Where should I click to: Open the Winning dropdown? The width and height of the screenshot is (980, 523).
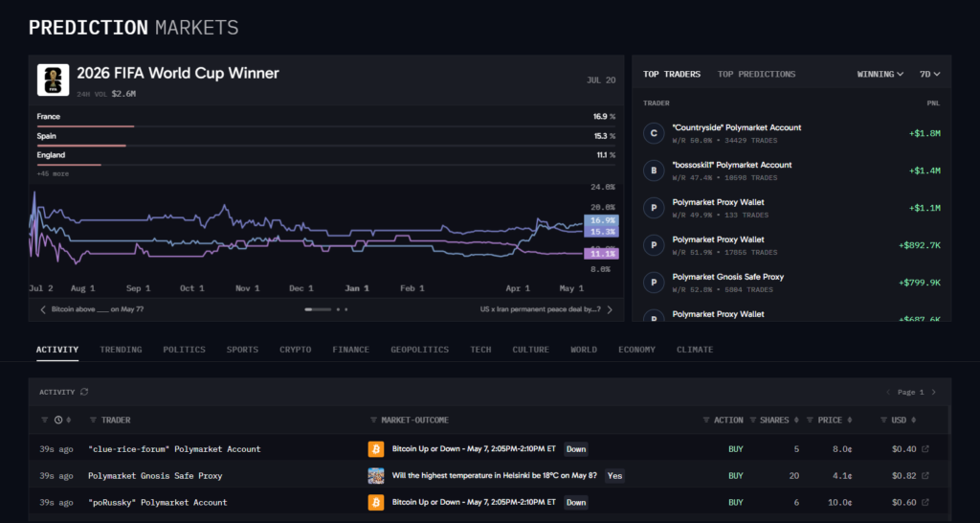(x=880, y=74)
